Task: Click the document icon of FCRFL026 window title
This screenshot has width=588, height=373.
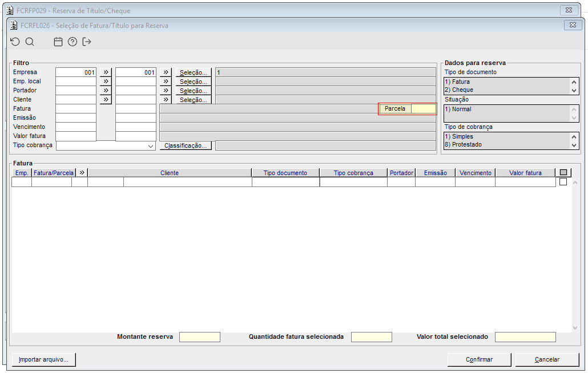Action: pyautogui.click(x=14, y=26)
